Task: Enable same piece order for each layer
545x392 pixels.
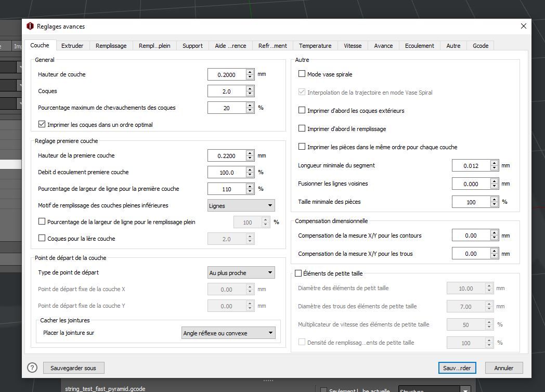Action: tap(302, 147)
